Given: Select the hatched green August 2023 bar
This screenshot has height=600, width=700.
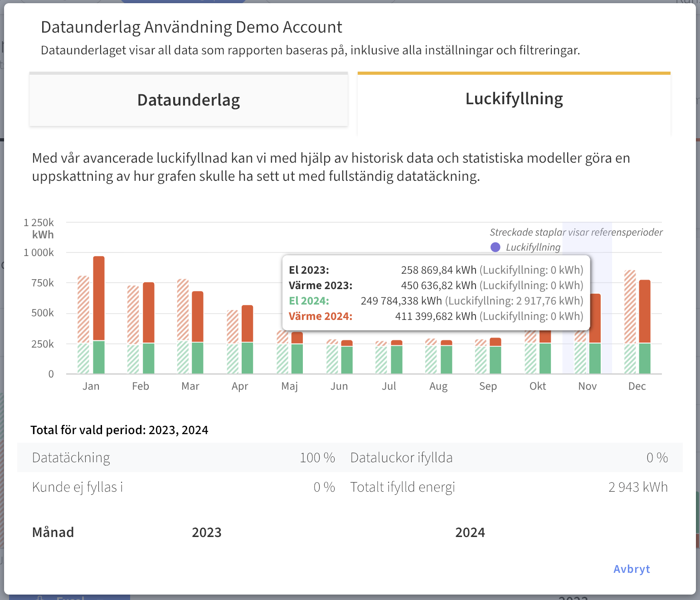Looking at the screenshot, I should click(431, 360).
